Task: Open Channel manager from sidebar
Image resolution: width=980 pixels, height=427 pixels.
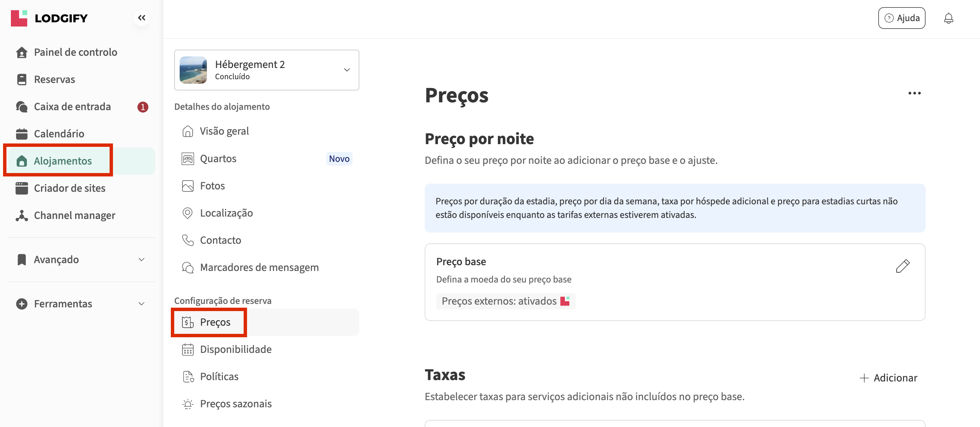Action: 74,215
